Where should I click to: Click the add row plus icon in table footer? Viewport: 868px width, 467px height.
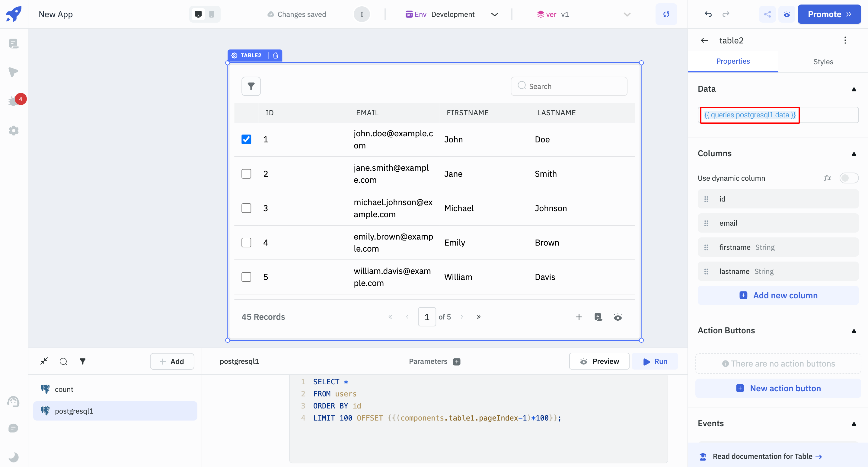(579, 317)
